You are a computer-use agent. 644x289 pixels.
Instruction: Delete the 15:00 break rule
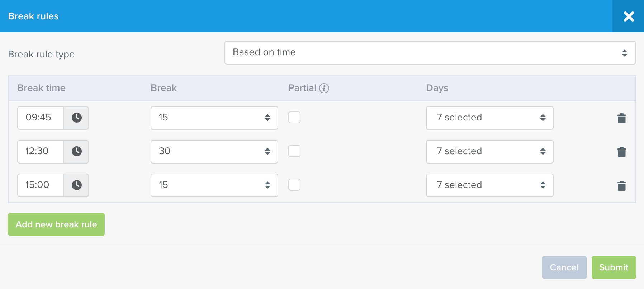pos(622,185)
